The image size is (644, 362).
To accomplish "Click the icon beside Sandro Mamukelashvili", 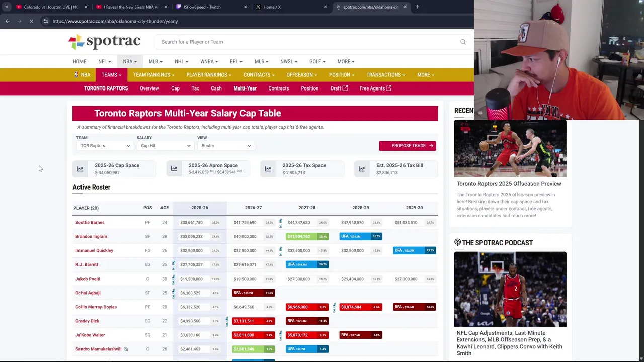I will coord(126,349).
